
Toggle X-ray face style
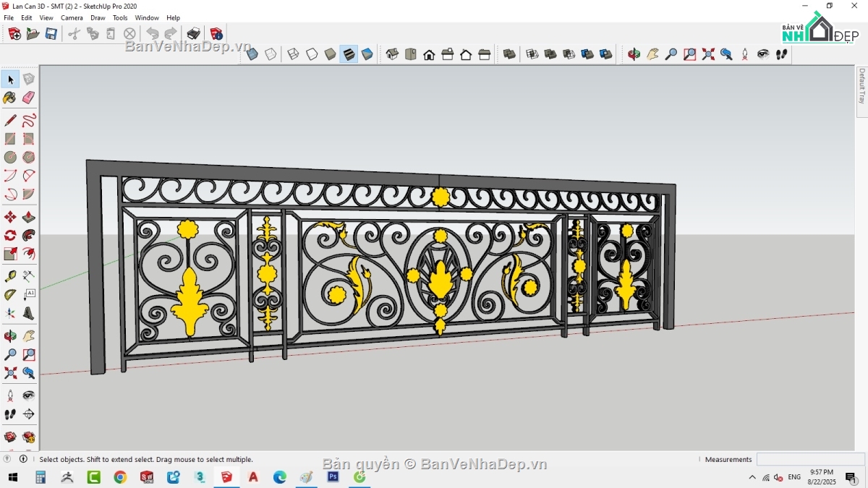pos(251,53)
